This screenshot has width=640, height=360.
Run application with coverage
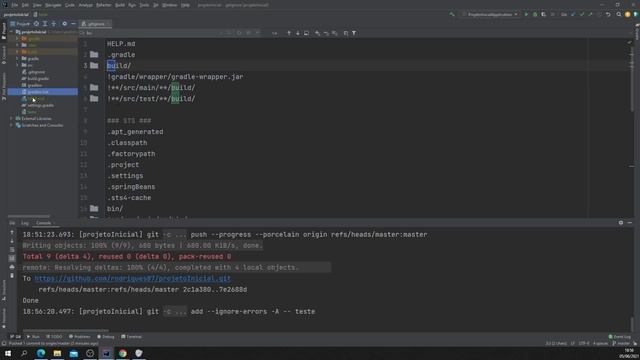point(544,14)
